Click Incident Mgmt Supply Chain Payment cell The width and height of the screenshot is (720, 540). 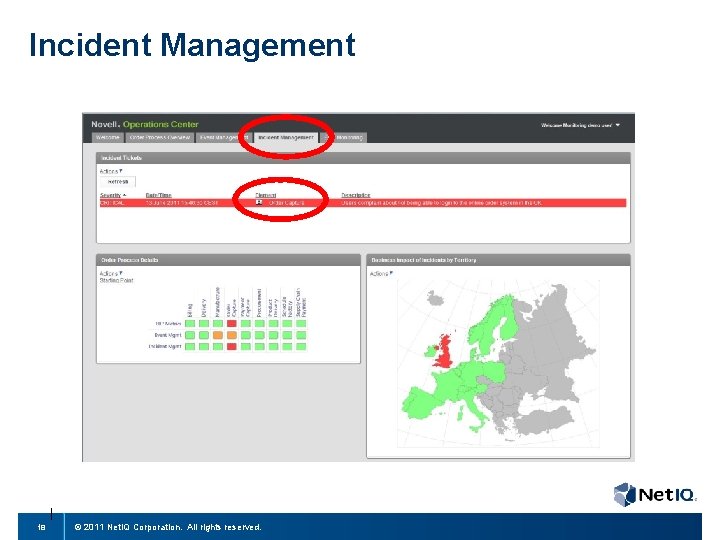pos(301,346)
